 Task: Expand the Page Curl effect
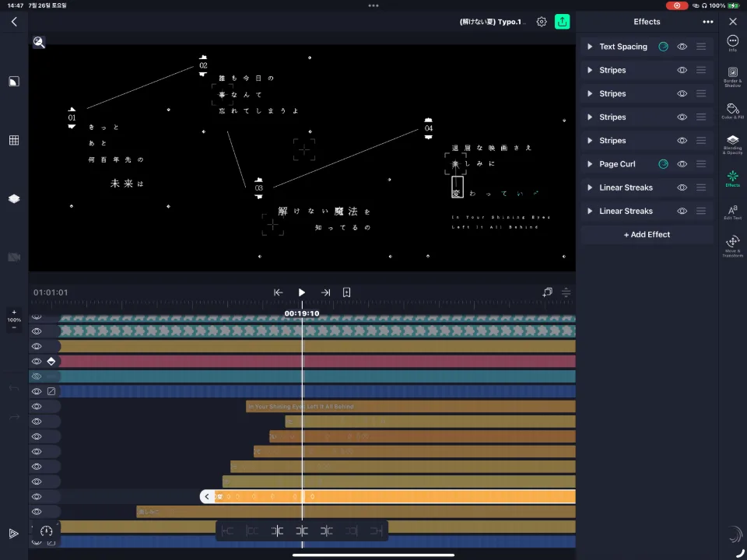[x=590, y=164]
